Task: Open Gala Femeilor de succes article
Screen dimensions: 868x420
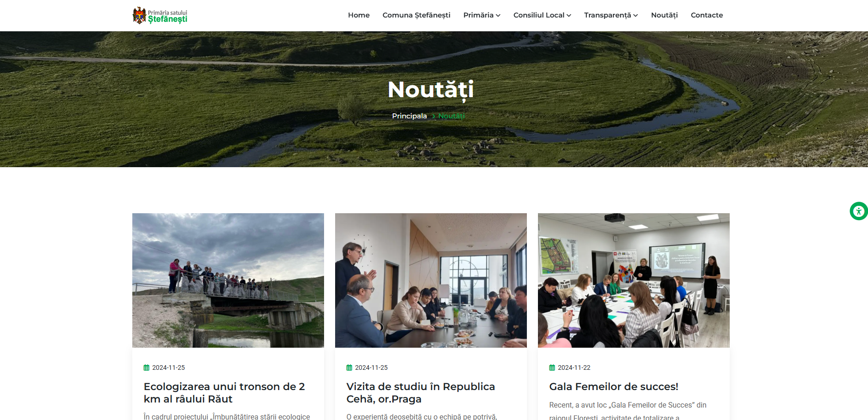Action: pos(614,387)
